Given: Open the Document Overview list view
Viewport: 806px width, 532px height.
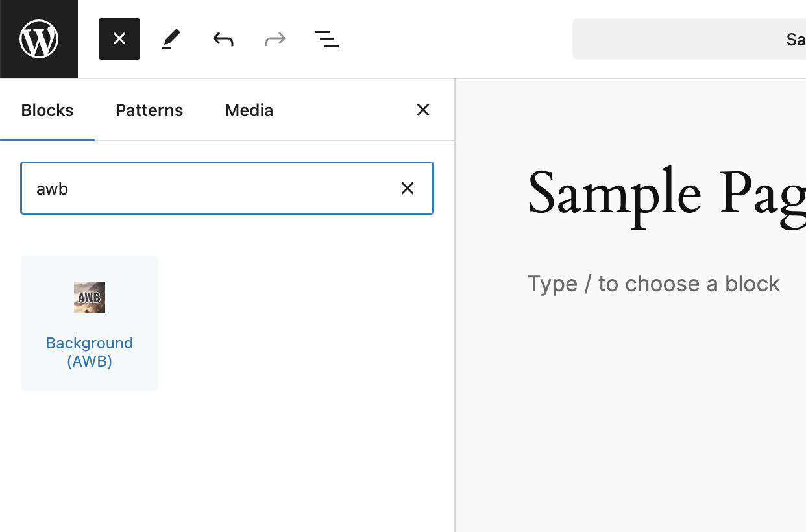Looking at the screenshot, I should click(327, 39).
